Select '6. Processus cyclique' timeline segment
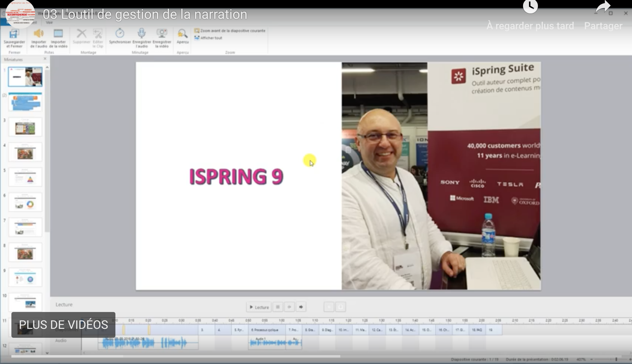Image resolution: width=632 pixels, height=364 pixels. coord(267,330)
